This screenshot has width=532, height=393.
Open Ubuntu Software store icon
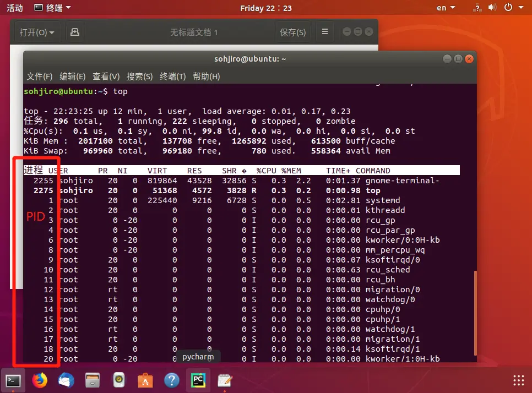pyautogui.click(x=145, y=380)
